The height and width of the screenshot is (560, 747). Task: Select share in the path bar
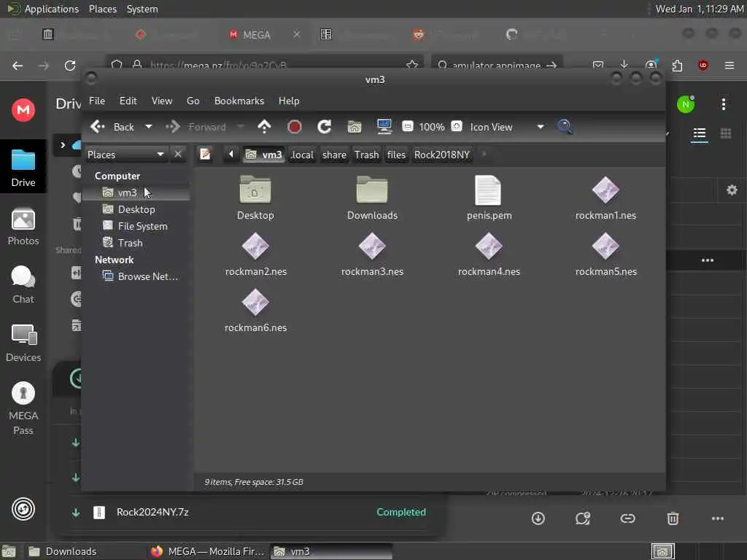(x=334, y=155)
